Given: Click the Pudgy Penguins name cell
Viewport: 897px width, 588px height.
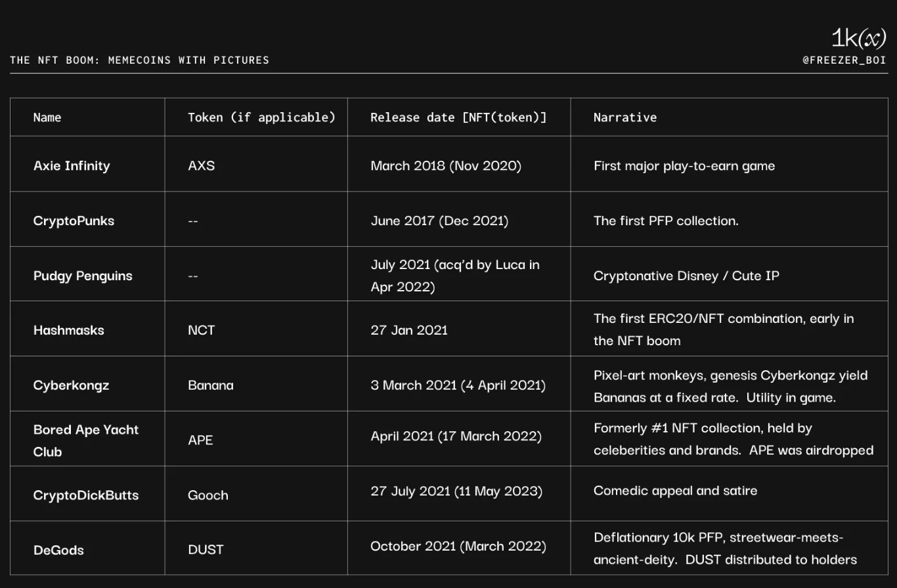Looking at the screenshot, I should pyautogui.click(x=83, y=276).
